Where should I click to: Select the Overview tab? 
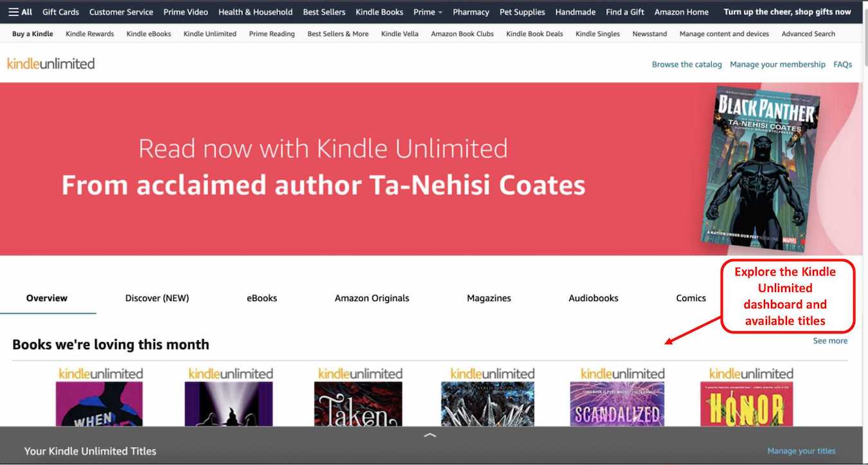[47, 298]
